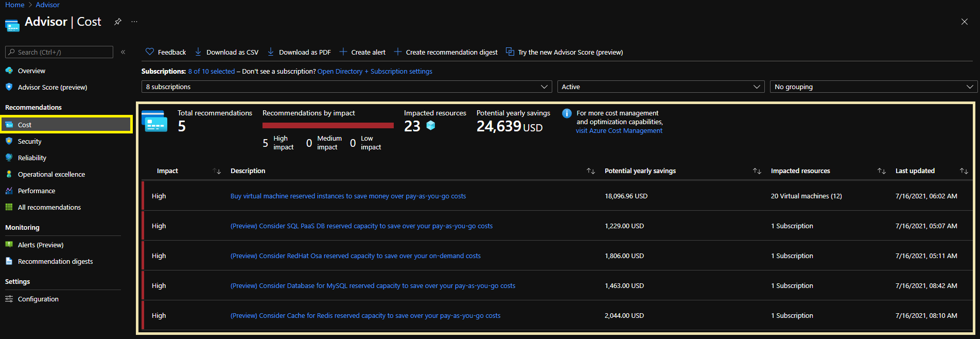
Task: Go to Advisor breadcrumb
Action: (47, 5)
